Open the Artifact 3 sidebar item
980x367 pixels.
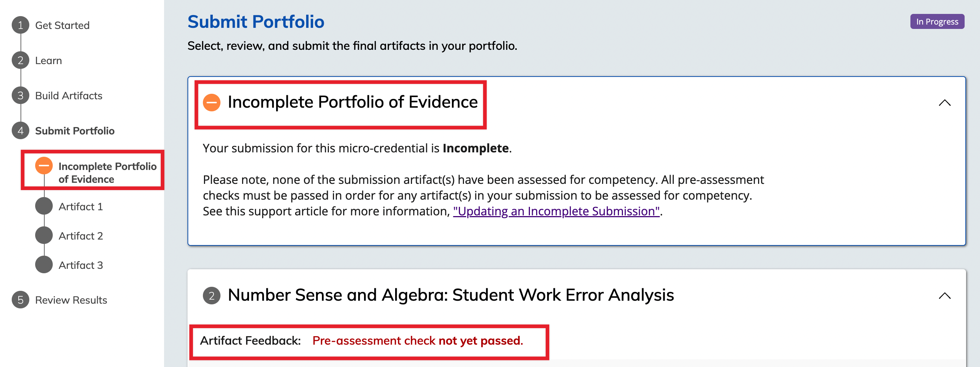81,265
